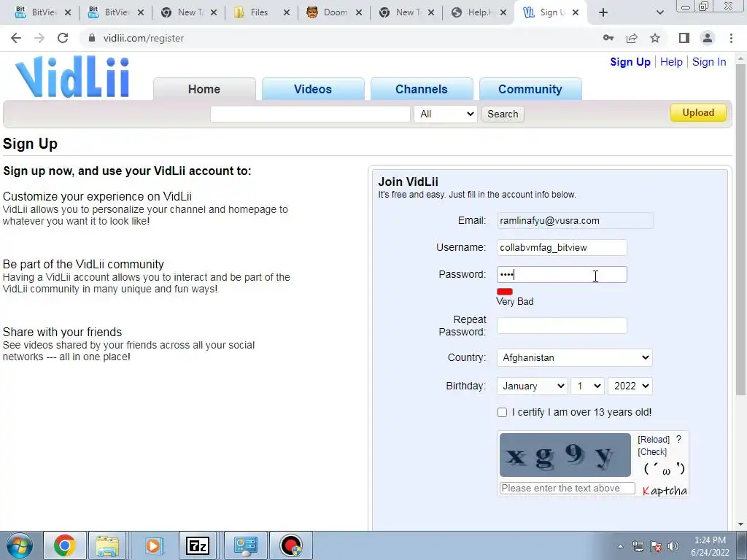The height and width of the screenshot is (560, 747).
Task: Open the birthday year dropdown
Action: 630,386
